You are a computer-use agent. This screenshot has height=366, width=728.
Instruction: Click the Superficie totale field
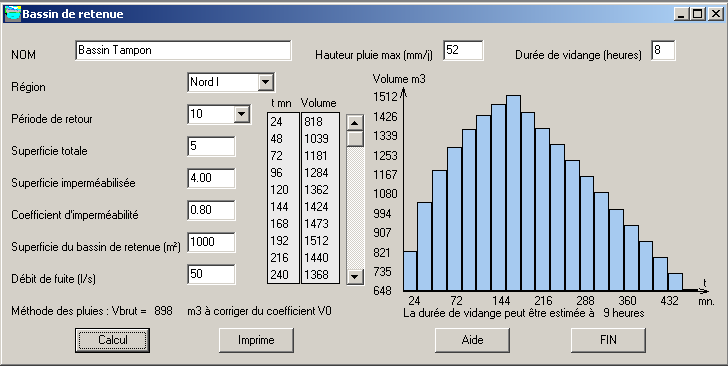pos(211,146)
